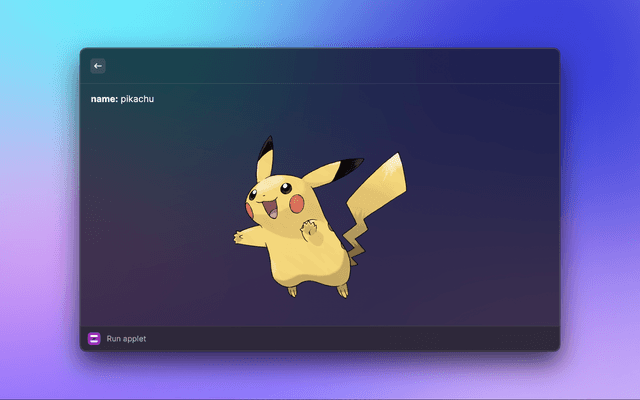Click the purple Run applet icon
The image size is (640, 400).
(x=94, y=339)
